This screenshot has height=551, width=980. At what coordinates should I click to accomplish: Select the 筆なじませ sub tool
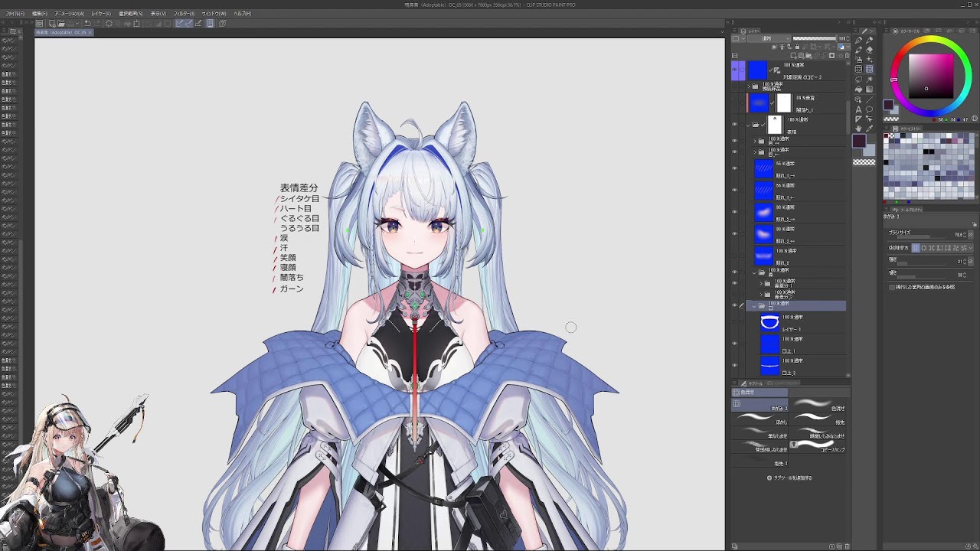click(759, 433)
